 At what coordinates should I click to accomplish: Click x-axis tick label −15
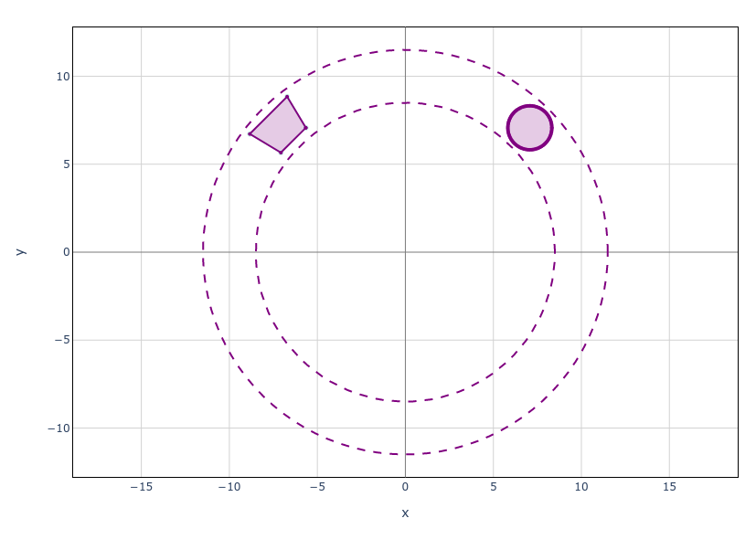[142, 487]
